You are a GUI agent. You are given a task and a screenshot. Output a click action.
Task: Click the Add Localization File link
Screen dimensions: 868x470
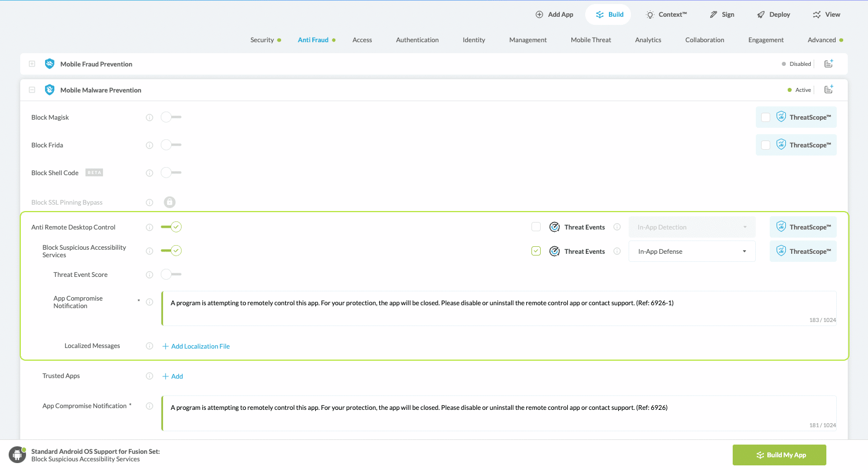click(x=196, y=346)
